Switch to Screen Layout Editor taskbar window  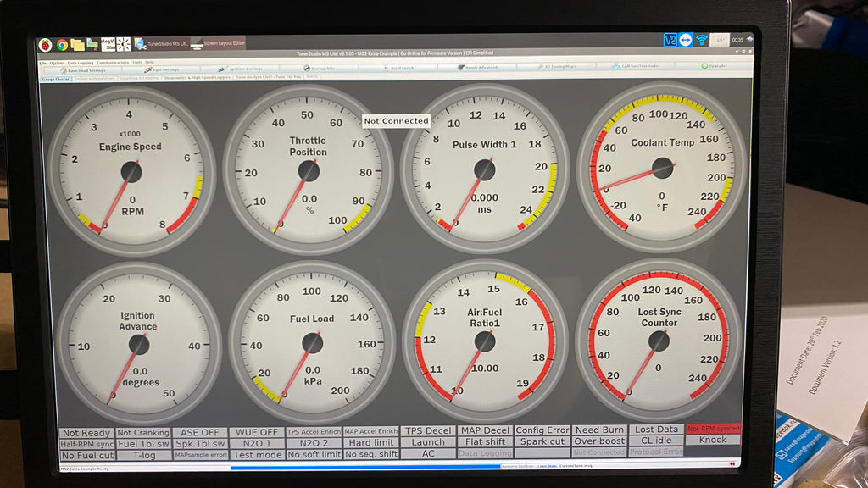[x=217, y=43]
